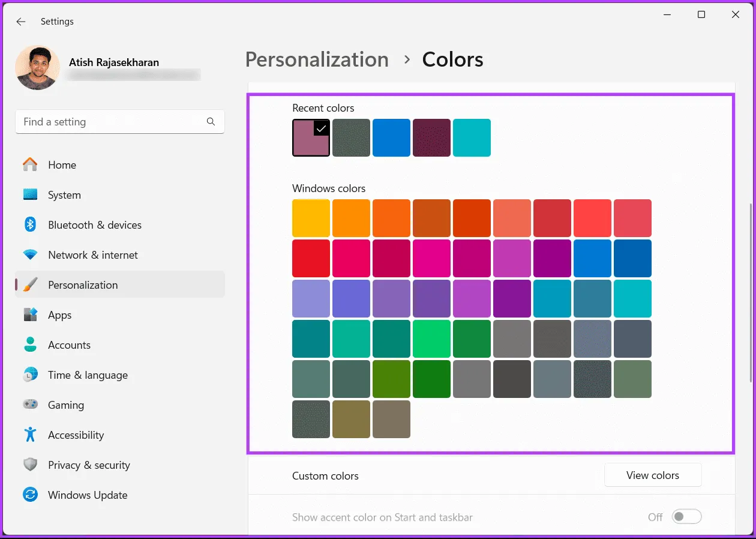Go to Time & language settings
The width and height of the screenshot is (756, 539).
click(88, 375)
